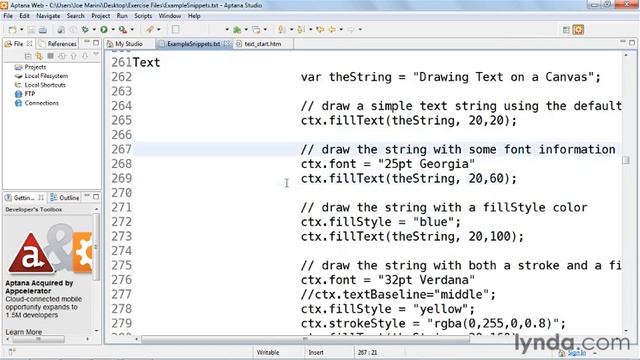Open the Run menu
The image size is (640, 360).
122,16
